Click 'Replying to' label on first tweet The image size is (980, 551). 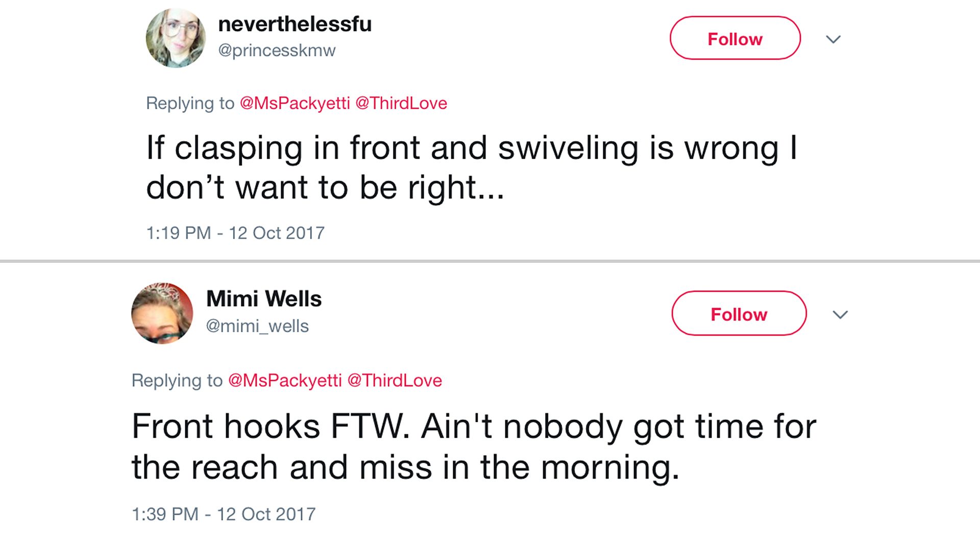pyautogui.click(x=190, y=103)
